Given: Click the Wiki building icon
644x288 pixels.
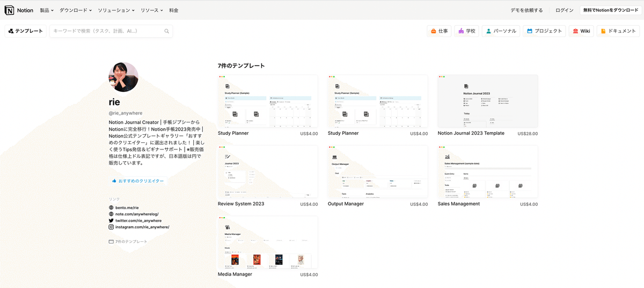Looking at the screenshot, I should [x=575, y=31].
